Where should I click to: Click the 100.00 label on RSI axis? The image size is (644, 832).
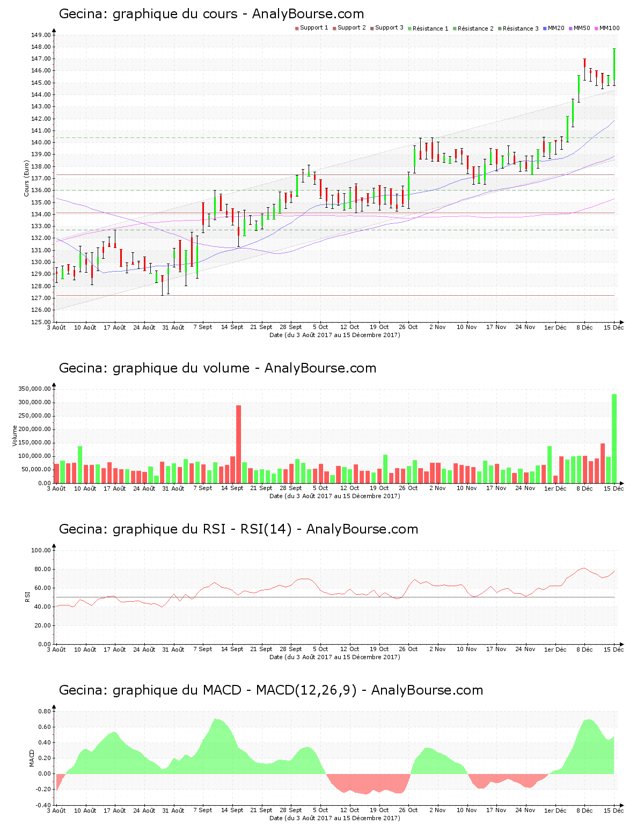(x=41, y=550)
